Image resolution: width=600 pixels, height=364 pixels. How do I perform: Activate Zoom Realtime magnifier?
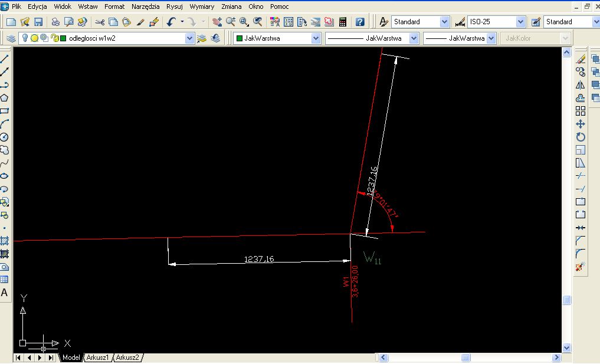(231, 22)
